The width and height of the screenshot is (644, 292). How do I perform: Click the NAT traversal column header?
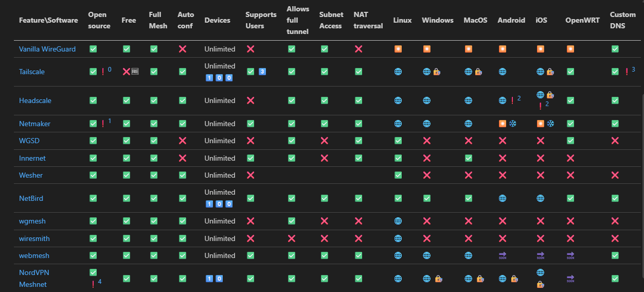tap(368, 20)
